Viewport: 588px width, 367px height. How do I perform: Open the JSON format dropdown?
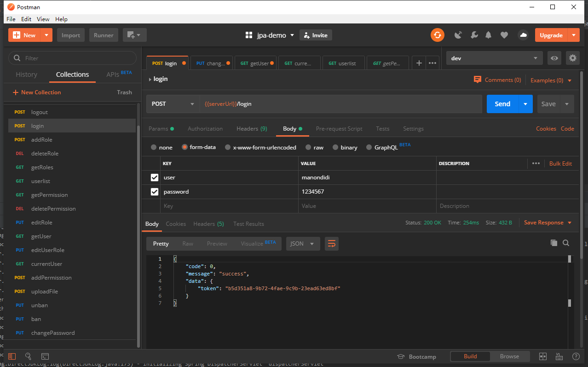click(303, 244)
